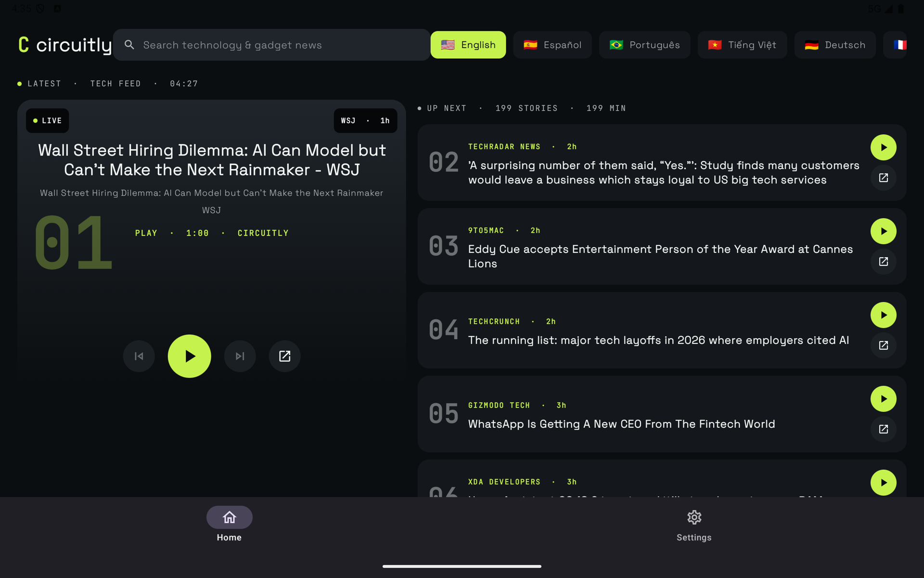Play story 04 from TechCrunch
The width and height of the screenshot is (924, 578).
pos(884,315)
